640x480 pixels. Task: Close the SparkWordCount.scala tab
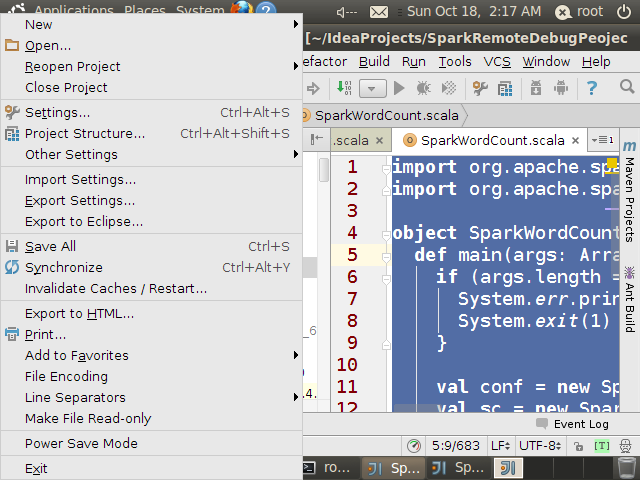pyautogui.click(x=576, y=140)
